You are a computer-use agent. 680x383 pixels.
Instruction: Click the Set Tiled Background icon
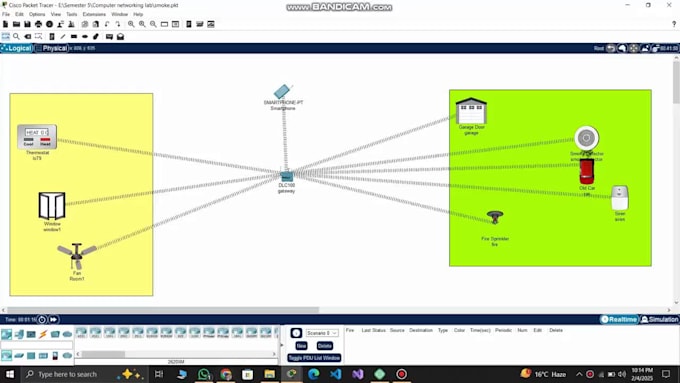(645, 48)
